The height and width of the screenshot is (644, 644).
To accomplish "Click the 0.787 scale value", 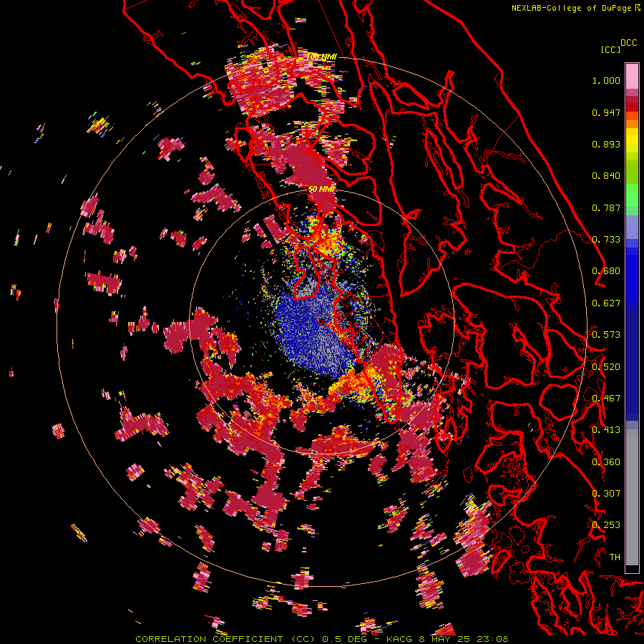I will click(606, 208).
